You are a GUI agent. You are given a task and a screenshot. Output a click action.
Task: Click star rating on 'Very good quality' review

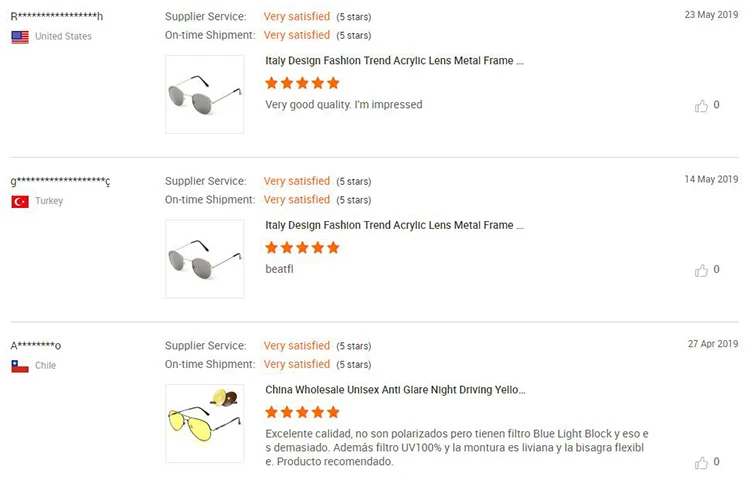tap(302, 83)
